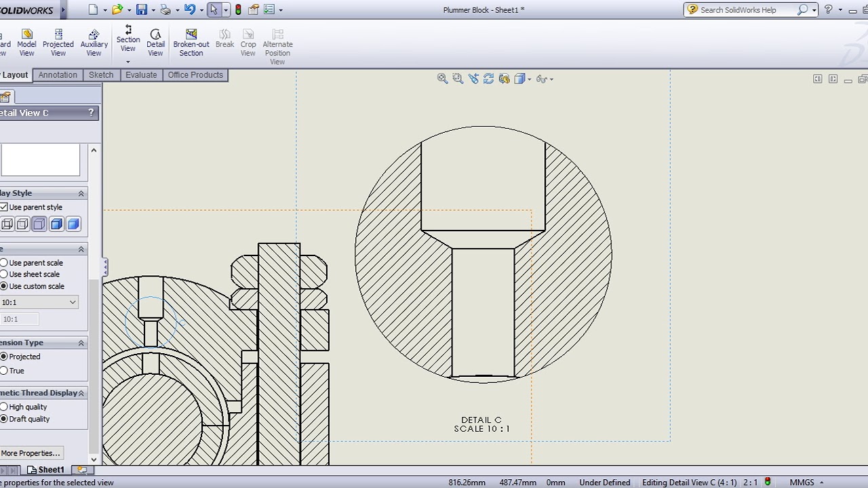Open a file using the folder icon
The width and height of the screenshot is (868, 488).
117,9
